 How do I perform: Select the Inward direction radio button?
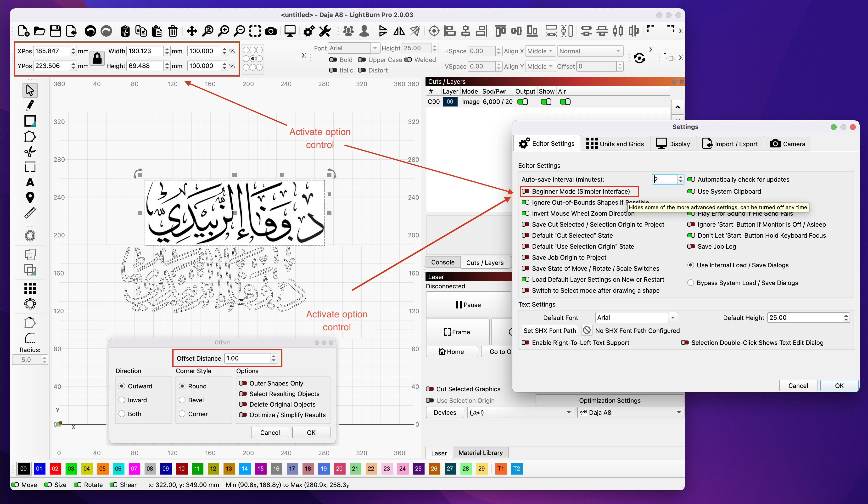point(122,400)
